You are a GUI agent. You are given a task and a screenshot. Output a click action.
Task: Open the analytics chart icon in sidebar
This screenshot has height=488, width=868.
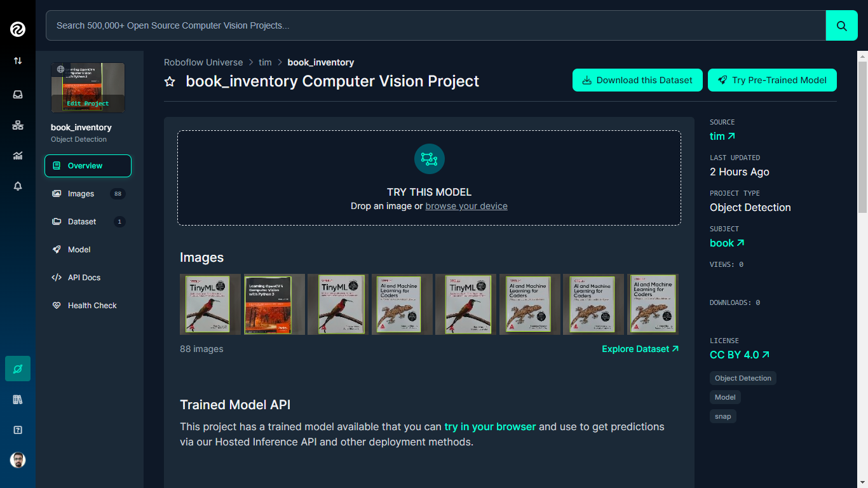18,156
